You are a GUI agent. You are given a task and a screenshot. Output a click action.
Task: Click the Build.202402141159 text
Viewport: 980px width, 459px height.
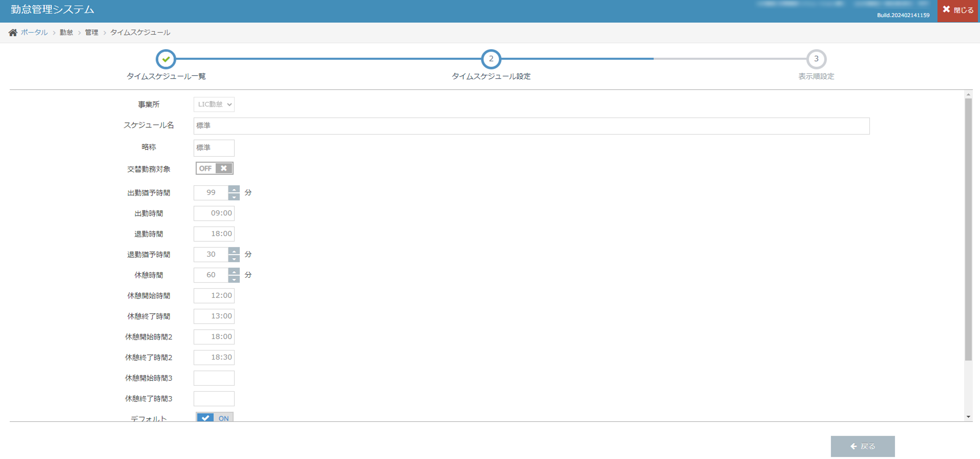point(903,15)
